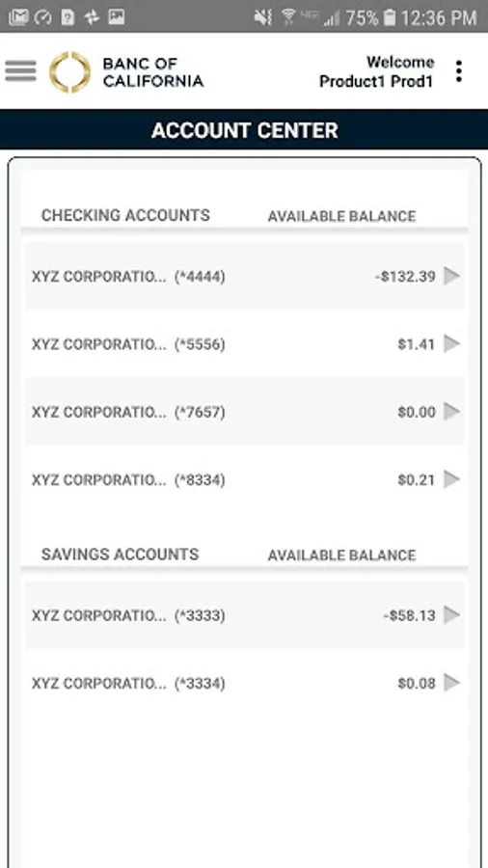Viewport: 488px width, 868px height.
Task: Expand checking account *5556 arrow
Action: (x=452, y=343)
